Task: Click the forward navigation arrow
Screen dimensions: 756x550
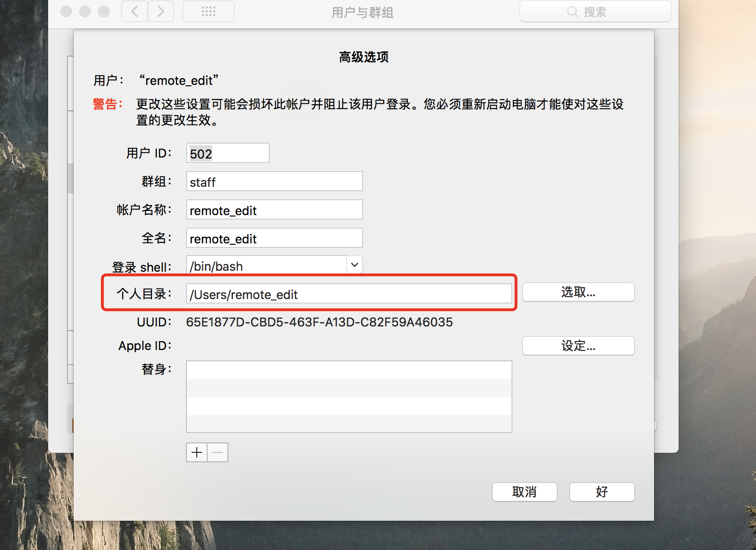Action: (161, 11)
